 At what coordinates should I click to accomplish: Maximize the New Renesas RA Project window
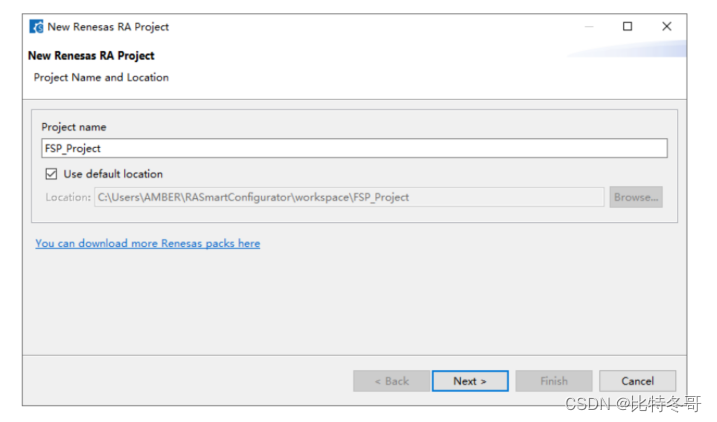click(x=627, y=27)
